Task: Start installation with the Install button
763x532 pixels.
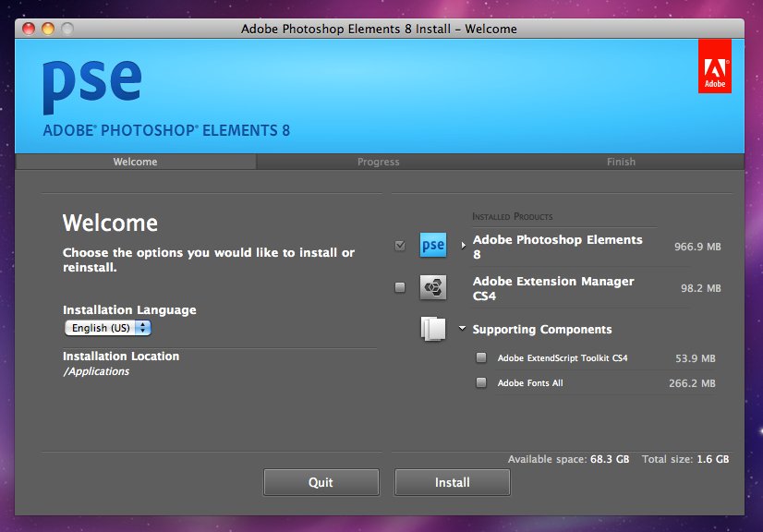Action: 453,482
